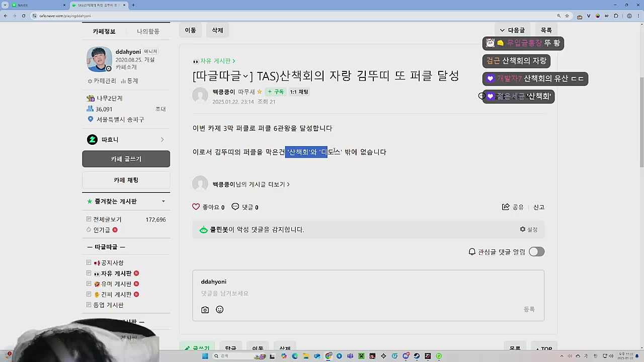Open the 자유 게시판 board in sidebar

(116, 274)
